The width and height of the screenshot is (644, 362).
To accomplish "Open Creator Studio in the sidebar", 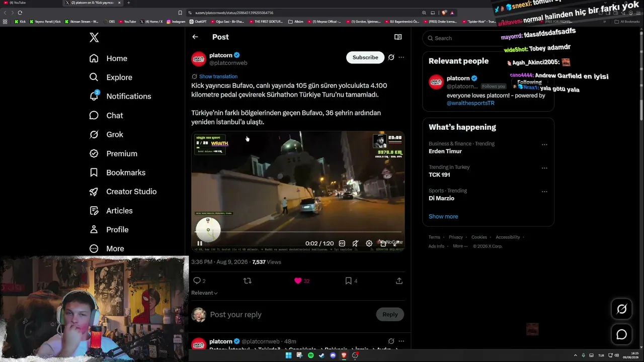I will tap(123, 192).
